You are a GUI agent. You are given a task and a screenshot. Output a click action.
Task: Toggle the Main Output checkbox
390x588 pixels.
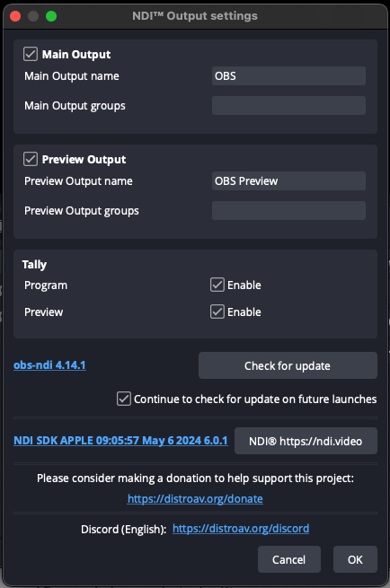[31, 54]
